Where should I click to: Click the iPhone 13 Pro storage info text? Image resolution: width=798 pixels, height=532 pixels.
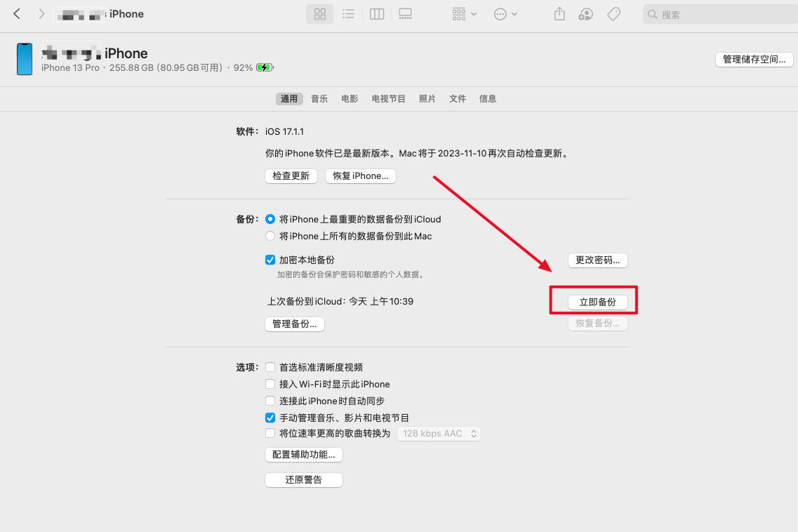coord(133,68)
